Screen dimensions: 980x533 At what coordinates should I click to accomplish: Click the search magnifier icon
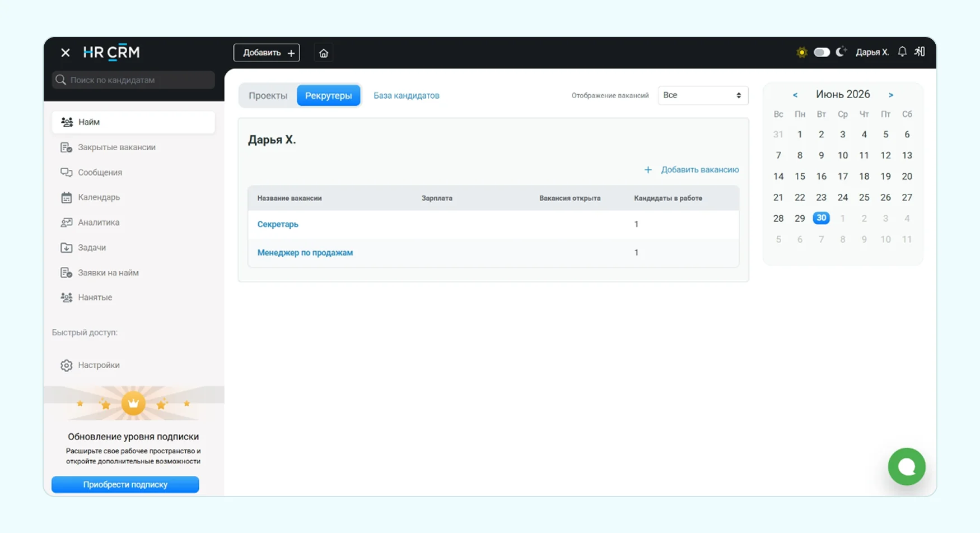(60, 80)
